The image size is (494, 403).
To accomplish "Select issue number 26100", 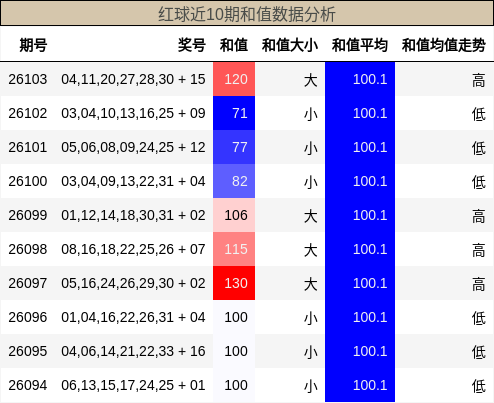I will (x=28, y=181).
